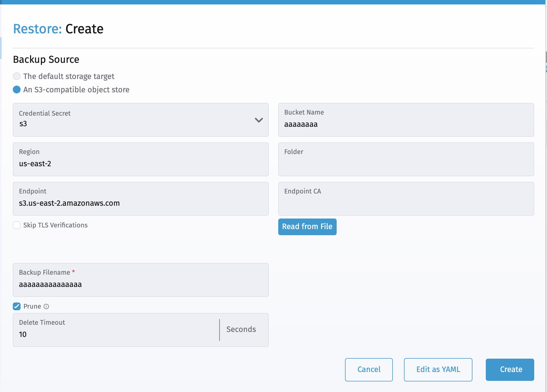Image resolution: width=547 pixels, height=392 pixels.
Task: Open Edit as YAML
Action: click(x=438, y=369)
